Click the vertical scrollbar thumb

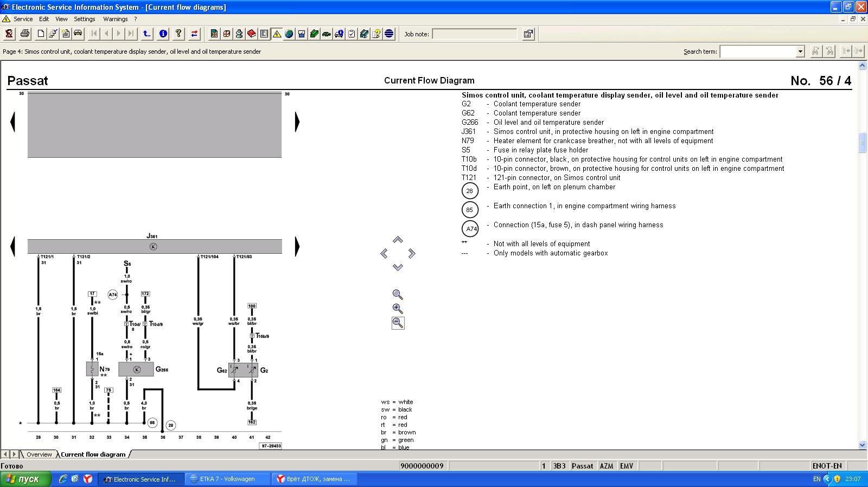(863, 143)
